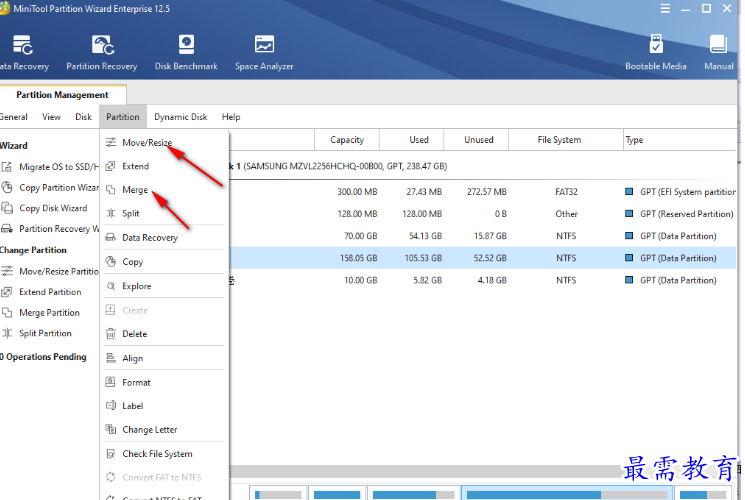Click the blue swatch of Reserved Partition

629,213
